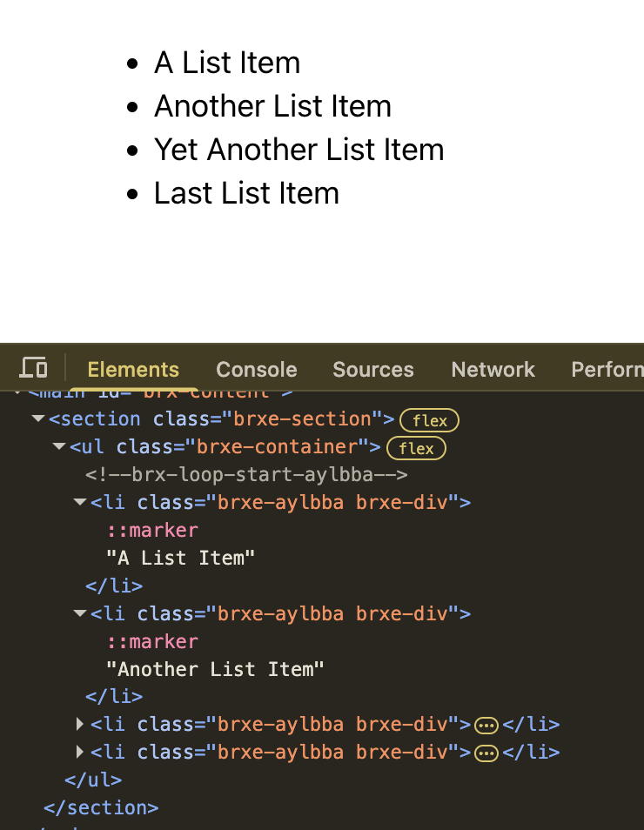Collapse the ul.brxe-container node
The image size is (644, 830).
tap(59, 447)
